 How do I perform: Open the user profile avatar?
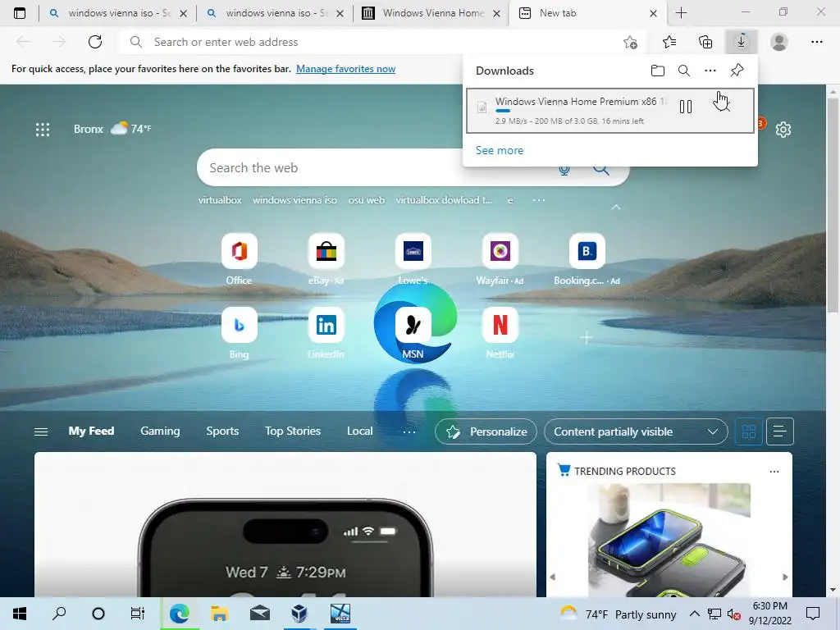click(779, 42)
